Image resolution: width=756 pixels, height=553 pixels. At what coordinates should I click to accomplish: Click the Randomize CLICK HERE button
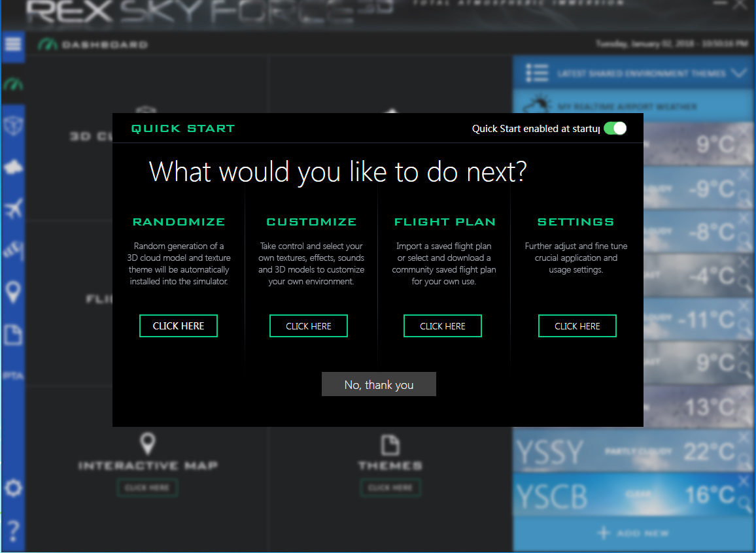[179, 326]
